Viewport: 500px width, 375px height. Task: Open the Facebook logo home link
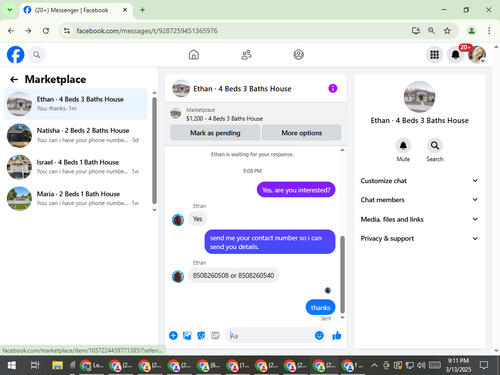(x=16, y=55)
